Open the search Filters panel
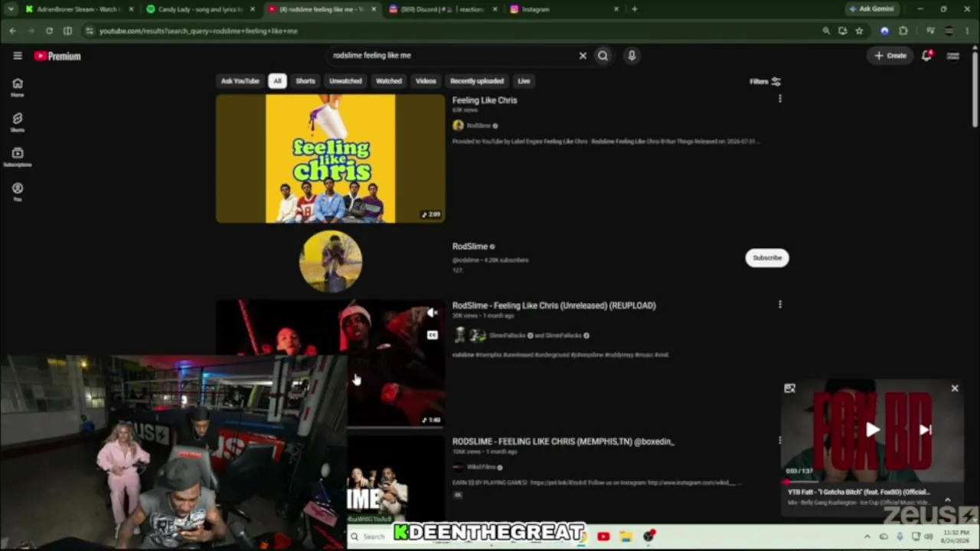This screenshot has width=980, height=551. pos(765,81)
